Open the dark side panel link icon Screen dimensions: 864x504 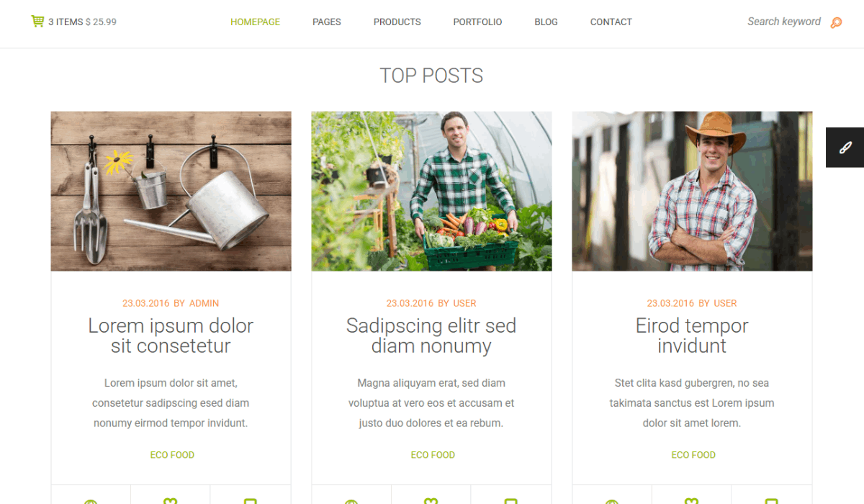pos(845,148)
